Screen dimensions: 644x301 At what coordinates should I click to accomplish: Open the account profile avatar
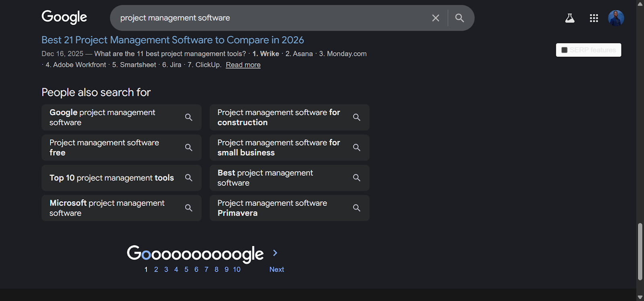616,18
